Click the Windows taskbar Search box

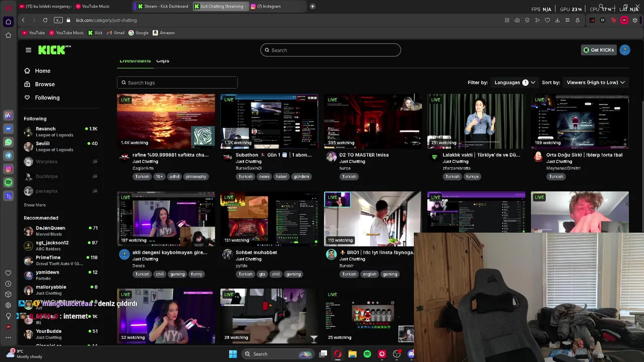click(278, 354)
